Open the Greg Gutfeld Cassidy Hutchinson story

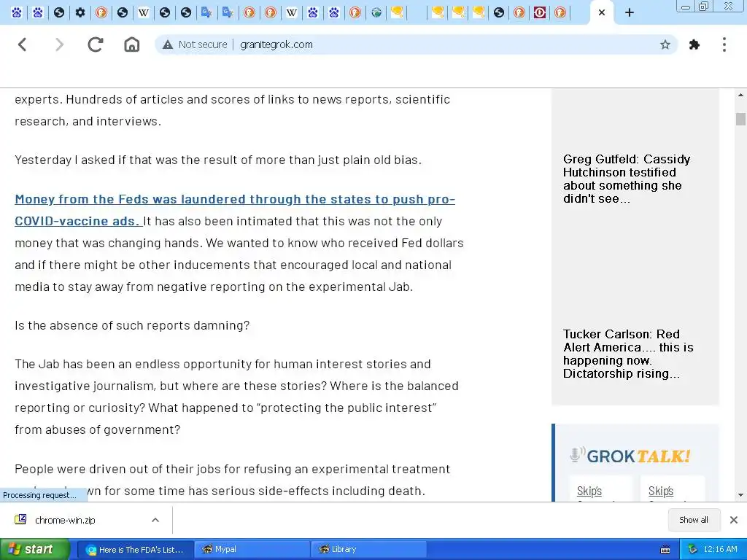[x=627, y=179]
